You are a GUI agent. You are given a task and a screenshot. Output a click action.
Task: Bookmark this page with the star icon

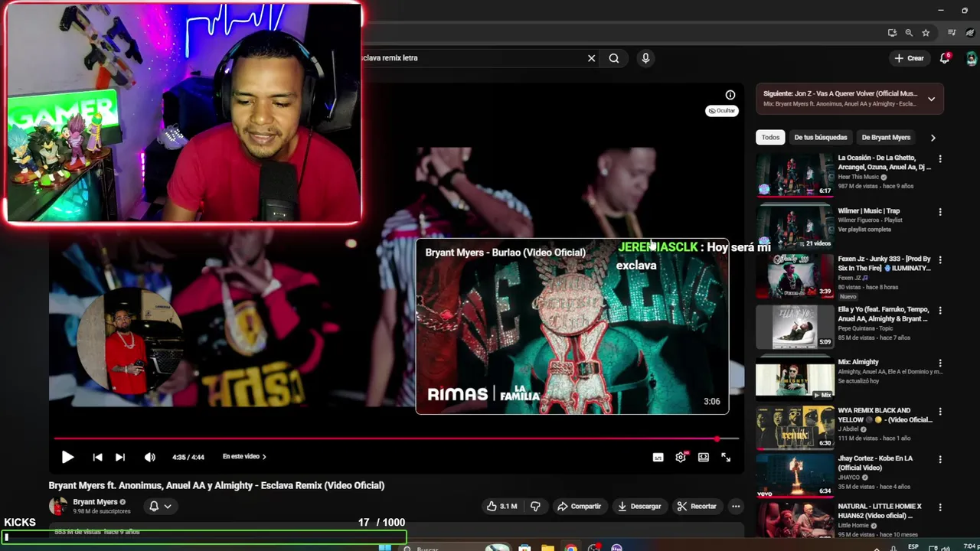click(926, 33)
